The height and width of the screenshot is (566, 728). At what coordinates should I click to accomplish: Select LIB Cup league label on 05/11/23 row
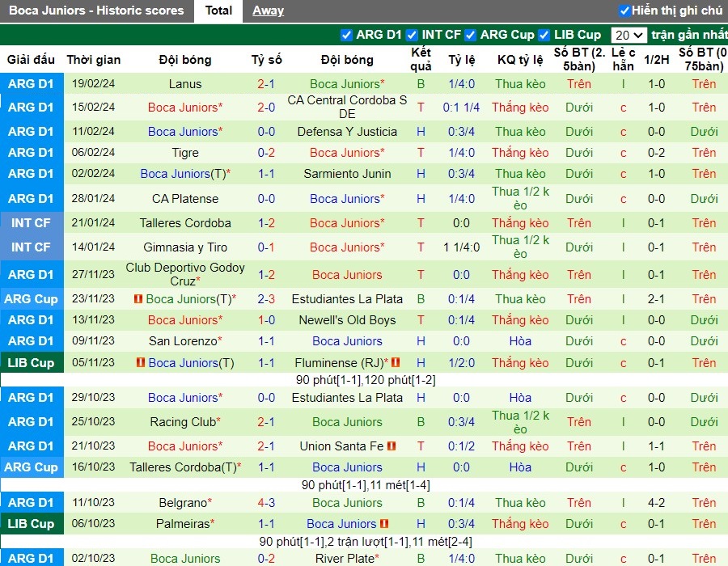(31, 362)
